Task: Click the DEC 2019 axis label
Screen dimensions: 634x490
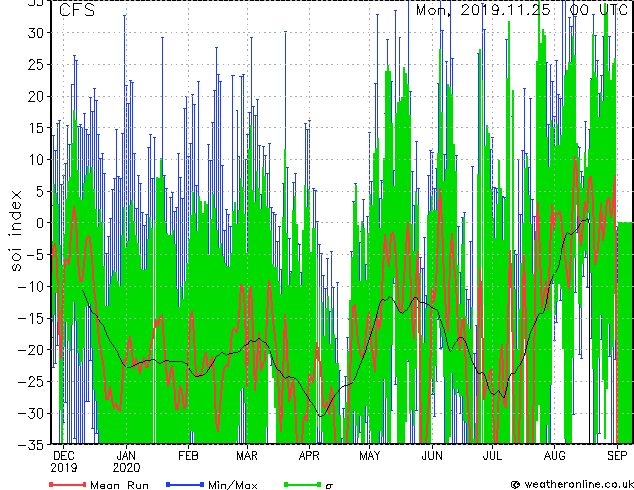Action: coord(63,462)
